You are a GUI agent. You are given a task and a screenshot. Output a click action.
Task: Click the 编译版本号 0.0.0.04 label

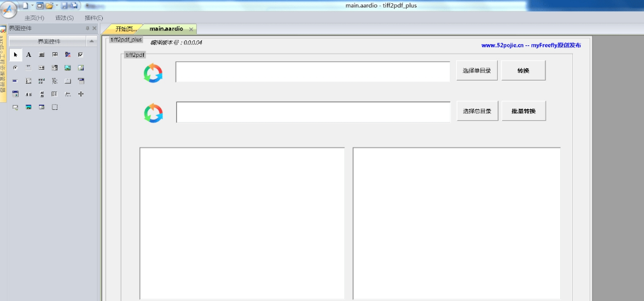pyautogui.click(x=176, y=42)
